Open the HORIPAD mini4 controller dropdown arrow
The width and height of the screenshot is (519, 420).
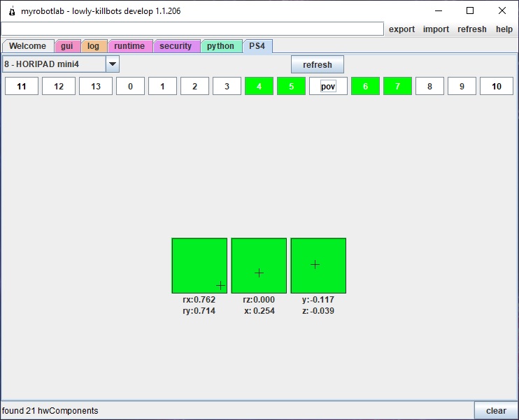(113, 64)
